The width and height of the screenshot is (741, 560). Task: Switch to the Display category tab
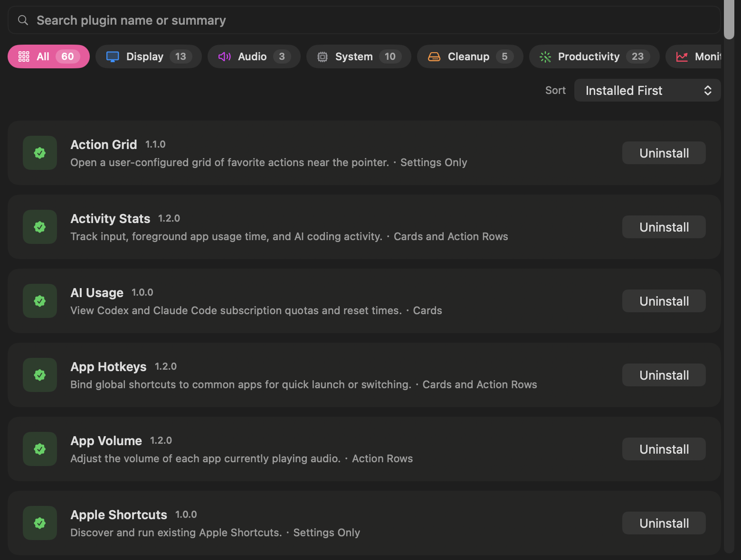[x=149, y=56]
